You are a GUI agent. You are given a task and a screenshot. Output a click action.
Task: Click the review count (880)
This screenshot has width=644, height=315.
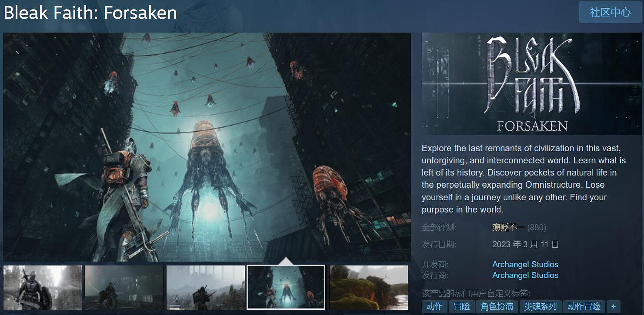click(537, 227)
